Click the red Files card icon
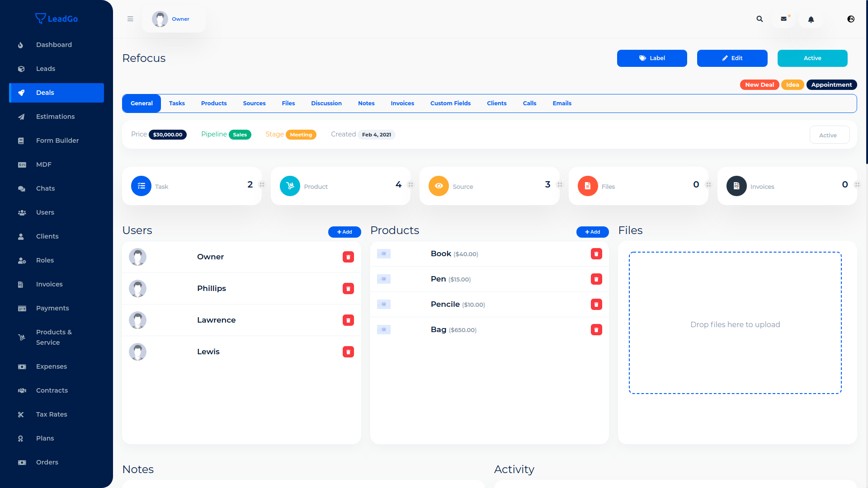 [588, 186]
